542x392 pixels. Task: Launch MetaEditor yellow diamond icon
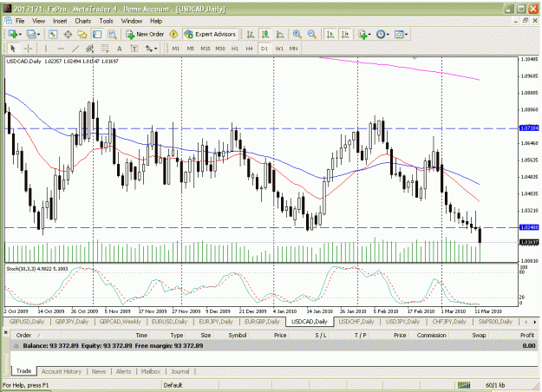[x=173, y=34]
